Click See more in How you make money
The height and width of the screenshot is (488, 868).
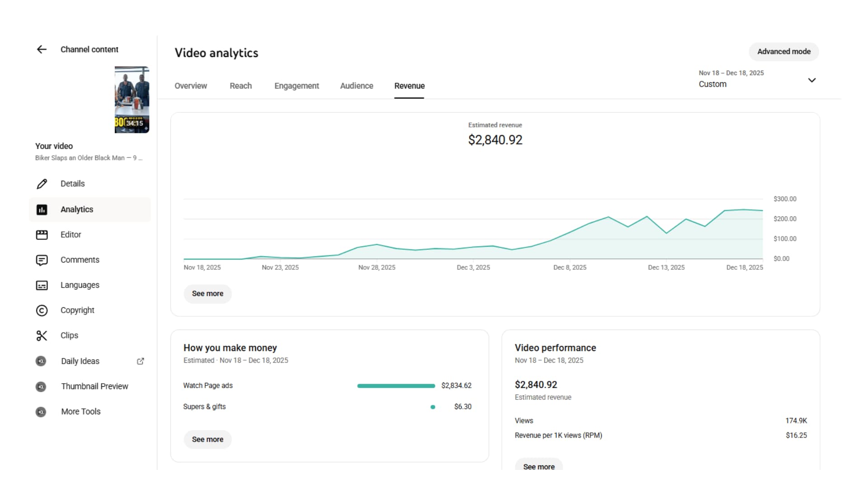click(208, 440)
